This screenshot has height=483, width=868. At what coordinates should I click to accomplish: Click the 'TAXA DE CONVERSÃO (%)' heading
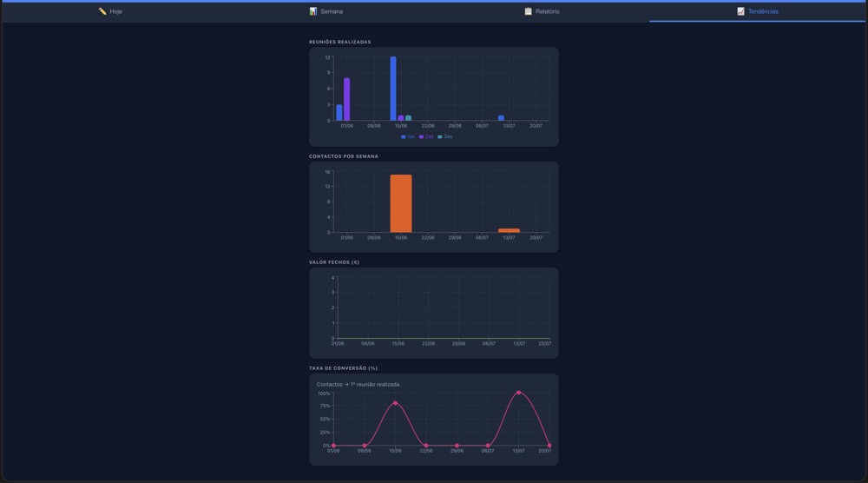tap(343, 368)
